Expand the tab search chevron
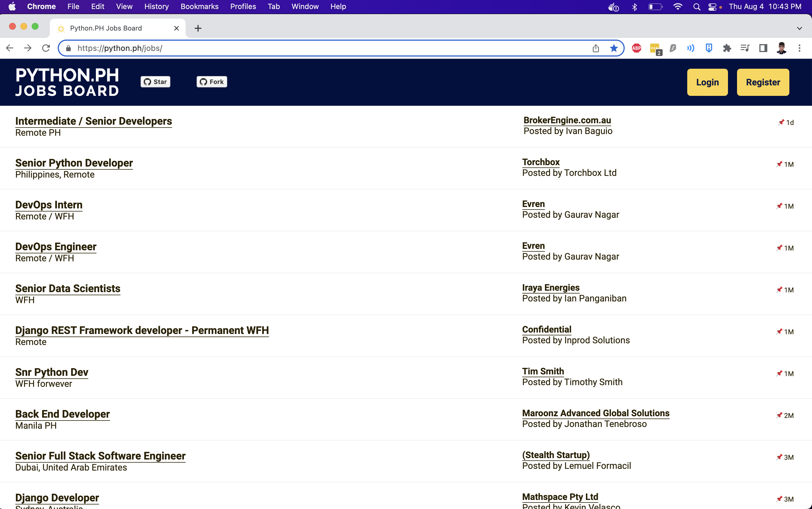The image size is (812, 509). (x=799, y=28)
